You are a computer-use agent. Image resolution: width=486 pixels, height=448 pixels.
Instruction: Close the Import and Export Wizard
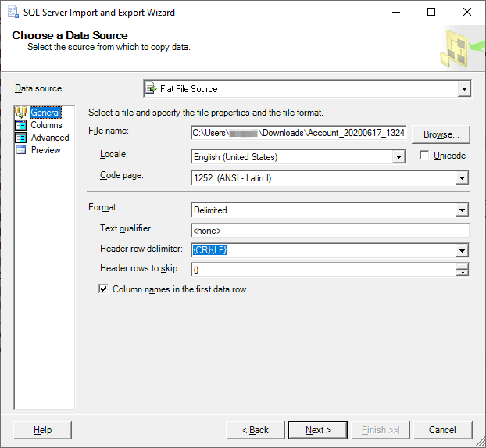pos(467,12)
